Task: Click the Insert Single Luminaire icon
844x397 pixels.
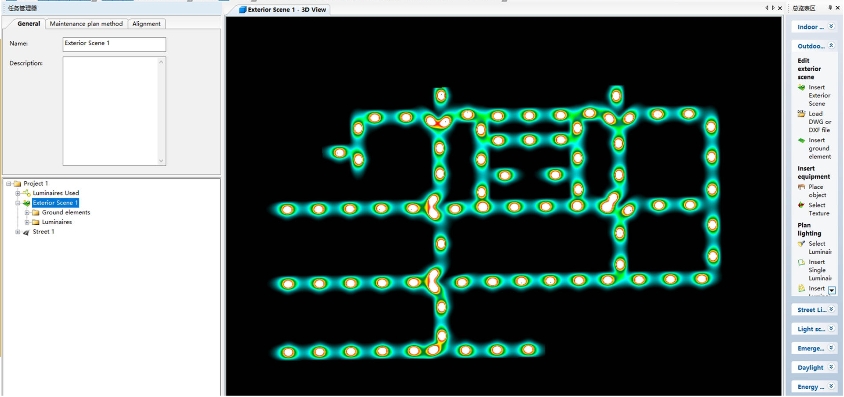Action: click(801, 263)
